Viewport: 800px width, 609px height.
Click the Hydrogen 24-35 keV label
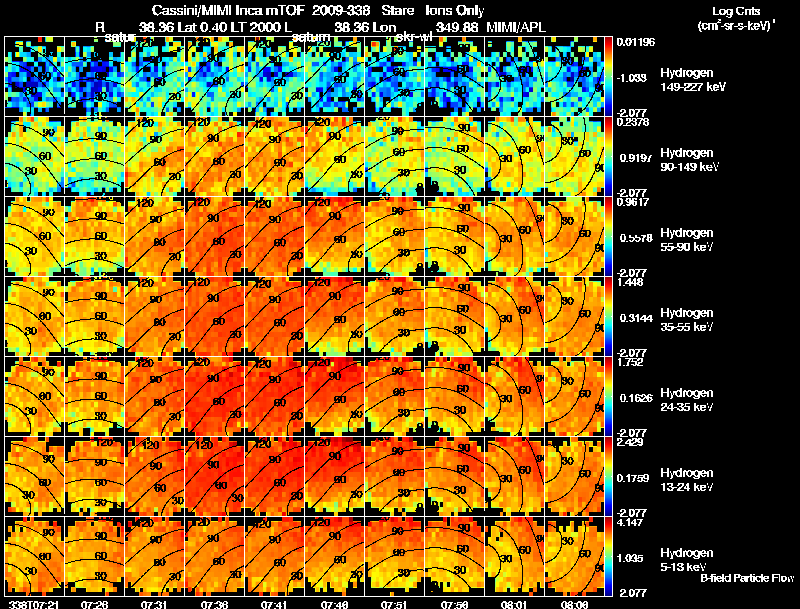click(x=687, y=400)
